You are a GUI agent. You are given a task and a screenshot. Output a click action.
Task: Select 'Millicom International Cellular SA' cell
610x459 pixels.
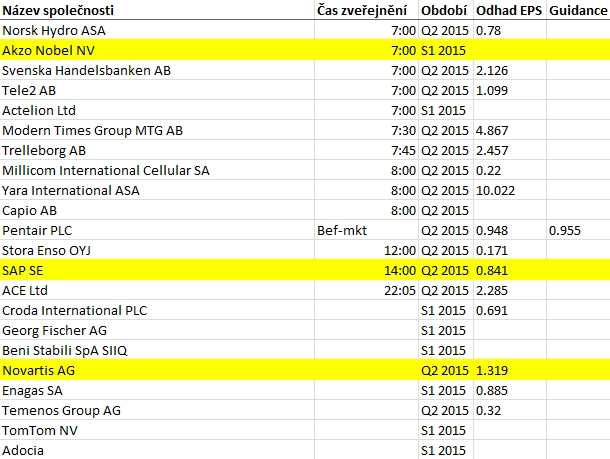coord(157,170)
